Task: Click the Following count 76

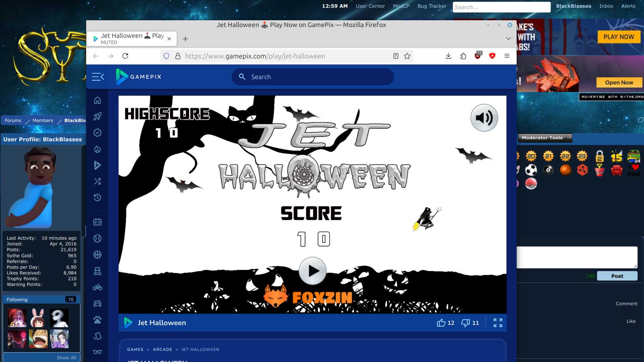Action: point(71,299)
